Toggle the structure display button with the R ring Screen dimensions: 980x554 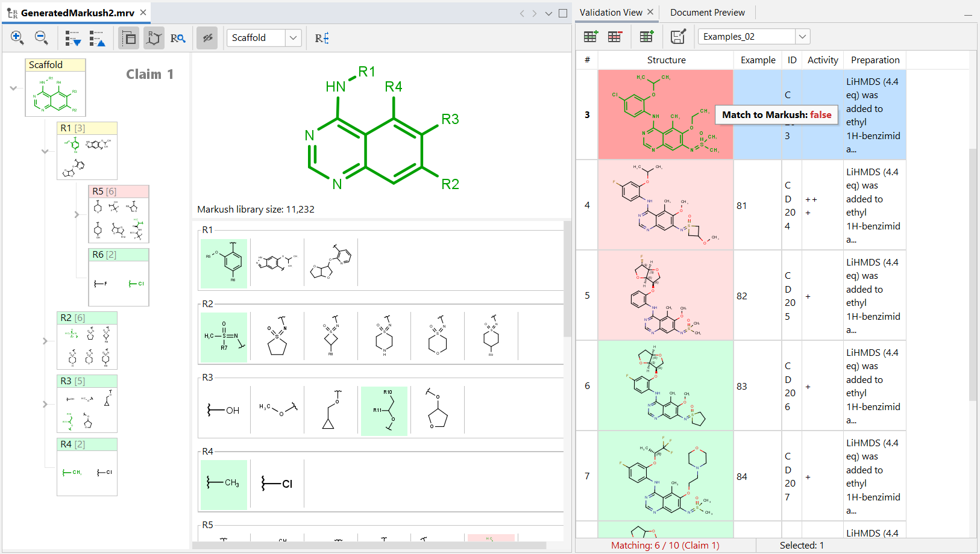pyautogui.click(x=154, y=38)
